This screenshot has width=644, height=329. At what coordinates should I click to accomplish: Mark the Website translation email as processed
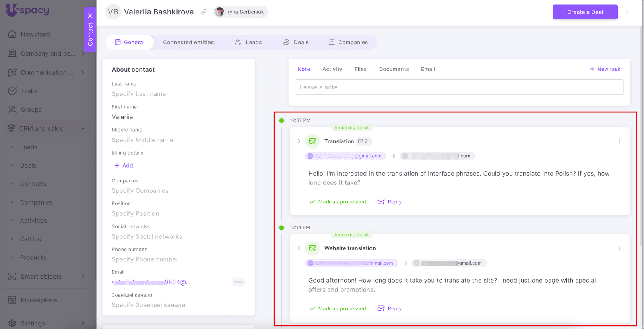coord(338,309)
